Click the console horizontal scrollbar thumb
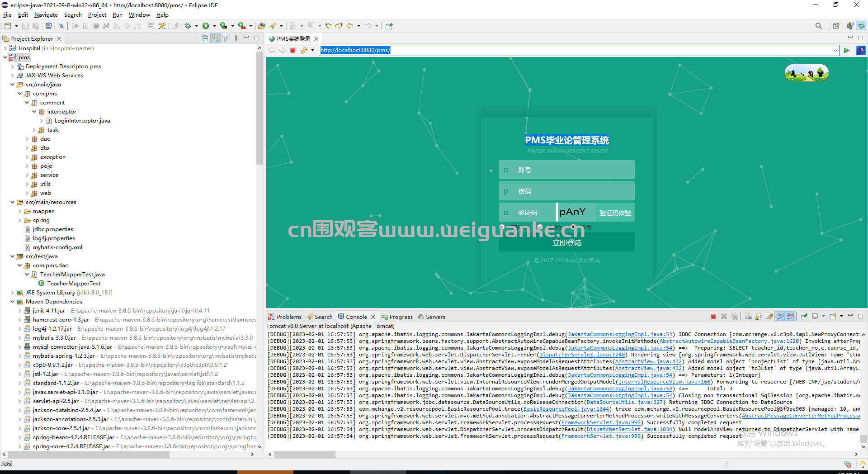This screenshot has width=868, height=474. click(x=305, y=454)
